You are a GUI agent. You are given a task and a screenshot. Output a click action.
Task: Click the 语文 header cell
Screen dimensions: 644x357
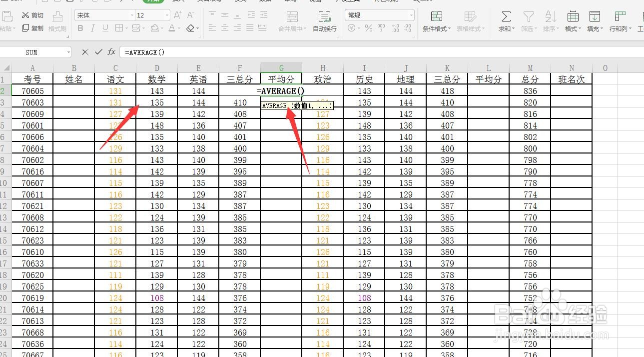(x=115, y=79)
